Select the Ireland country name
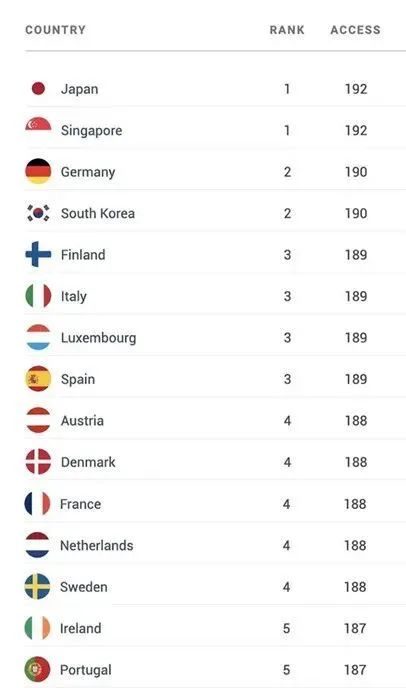 pyautogui.click(x=80, y=628)
